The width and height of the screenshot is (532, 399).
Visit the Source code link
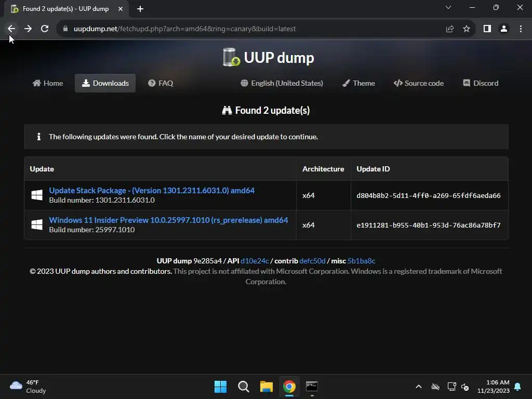pyautogui.click(x=418, y=83)
